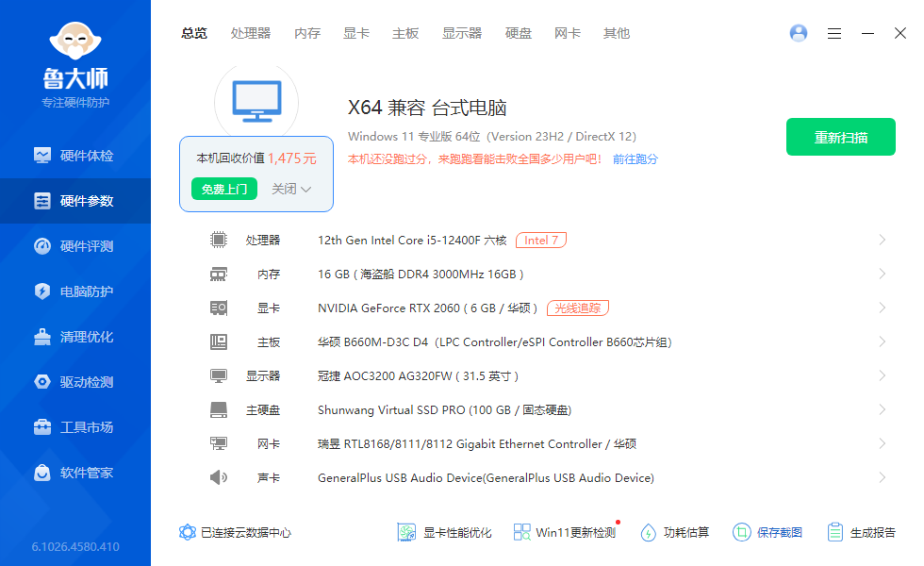Image resolution: width=924 pixels, height=566 pixels.
Task: Open the user account avatar
Action: coord(799,33)
